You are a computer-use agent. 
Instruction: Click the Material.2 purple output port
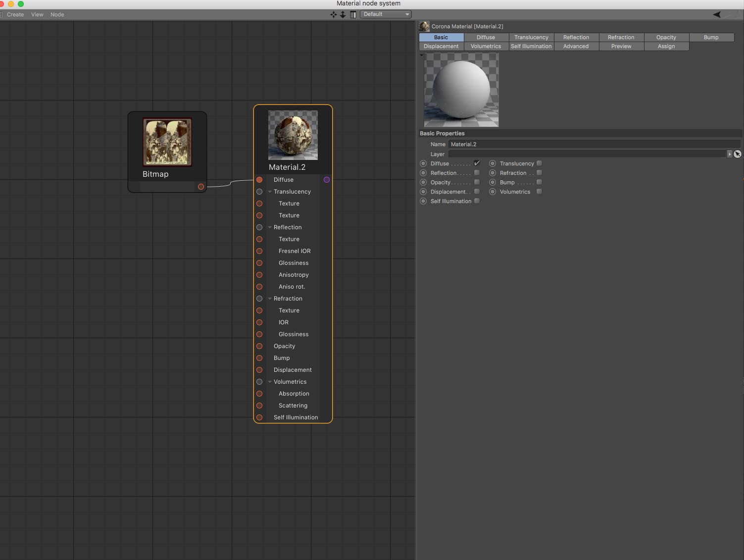click(327, 180)
